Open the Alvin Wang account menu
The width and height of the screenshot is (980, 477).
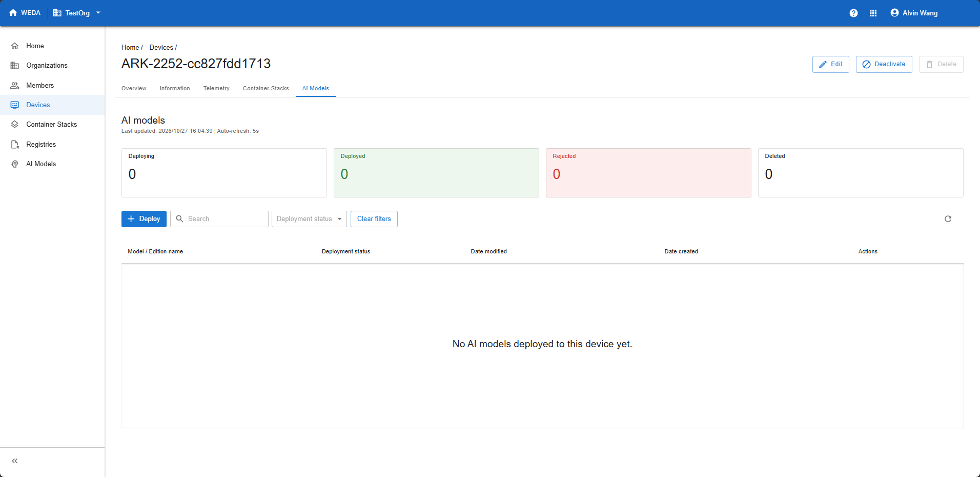pos(914,13)
